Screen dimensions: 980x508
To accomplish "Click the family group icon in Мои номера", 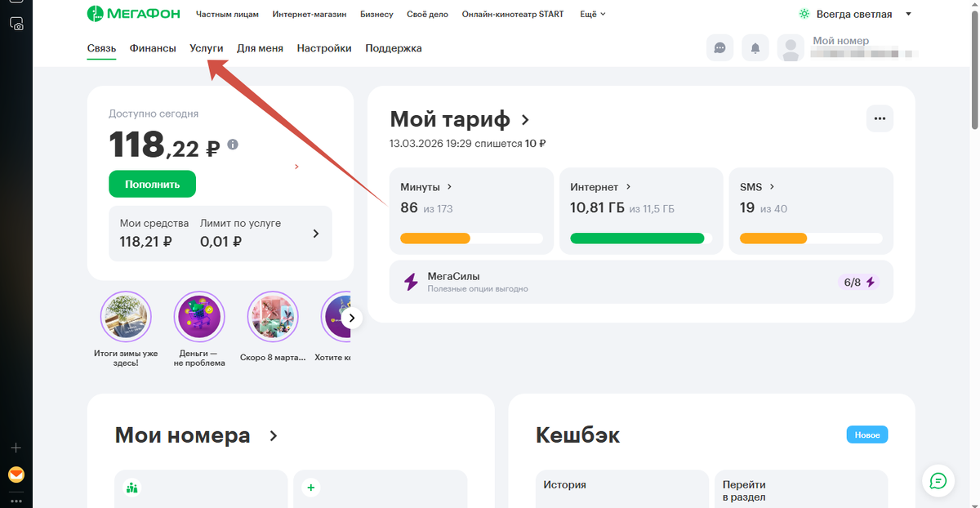I will tap(132, 488).
